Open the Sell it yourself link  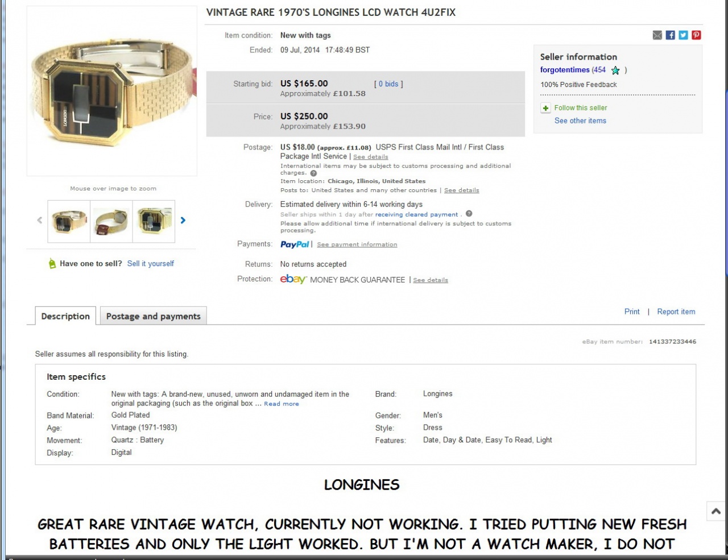coord(151,264)
